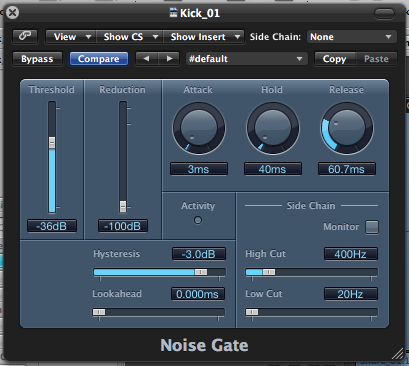Screen dimensions: 409x366
Task: Open the Show CS dropdown
Action: [x=130, y=37]
